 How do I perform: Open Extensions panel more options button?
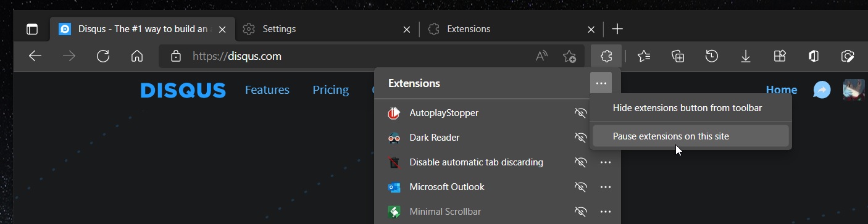click(x=601, y=83)
